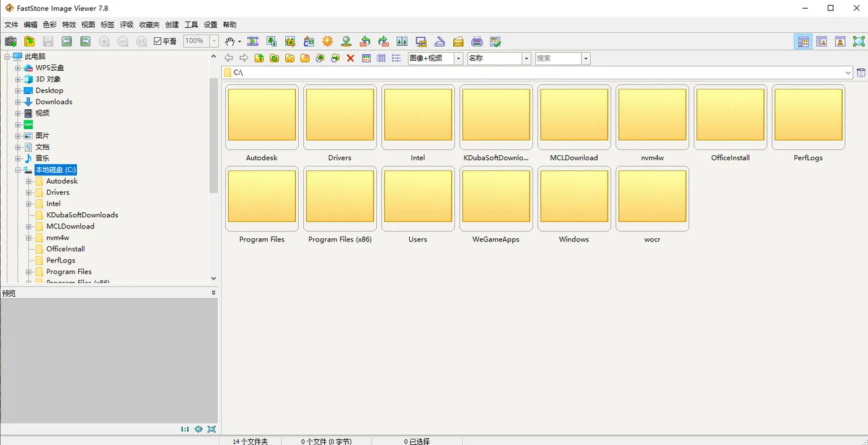The width and height of the screenshot is (868, 445).
Task: Open favorites folder star icon
Action: pyautogui.click(x=290, y=58)
